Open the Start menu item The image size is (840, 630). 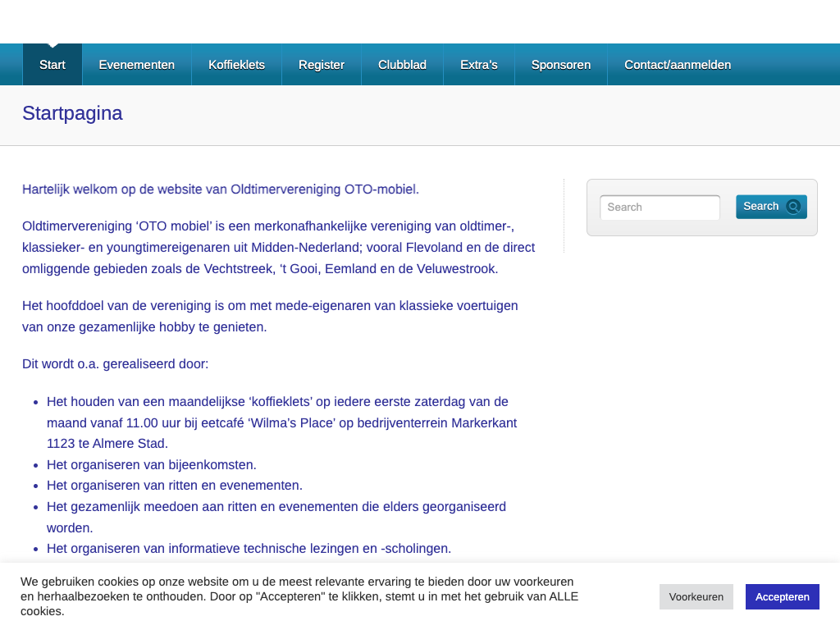pos(52,65)
